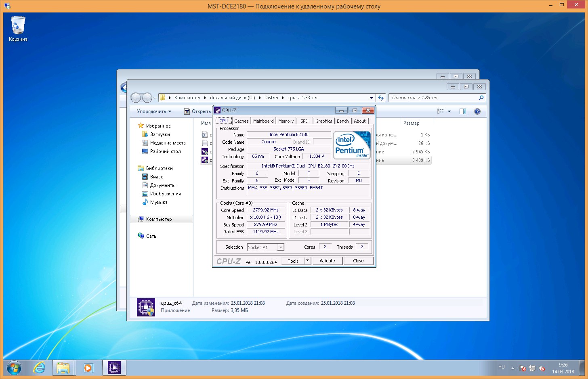Switch to the Graphics tab
This screenshot has height=379, width=588.
point(324,121)
